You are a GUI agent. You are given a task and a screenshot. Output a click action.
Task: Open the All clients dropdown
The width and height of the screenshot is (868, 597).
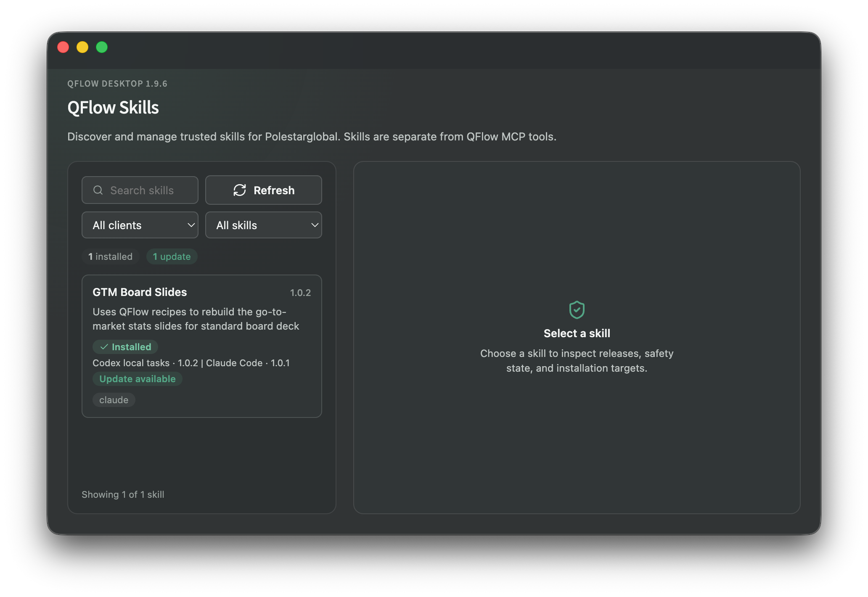[x=140, y=225]
